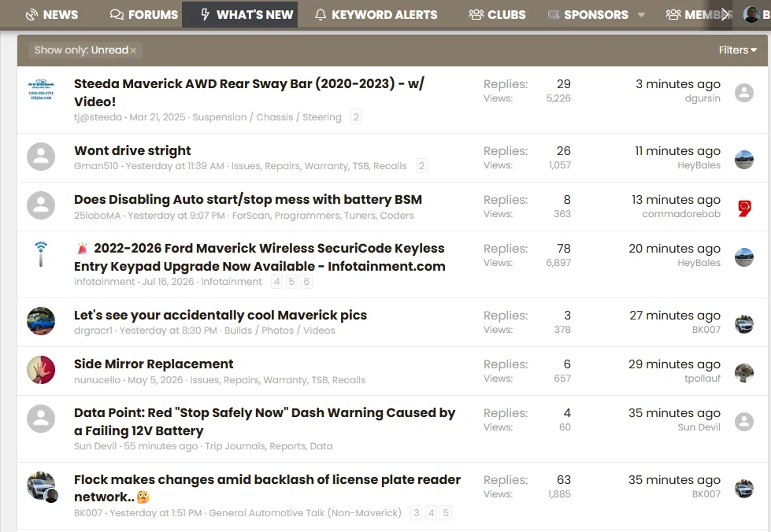Open accidentally cool Maverick pics thread
Image resolution: width=771 pixels, height=532 pixels.
tap(221, 315)
